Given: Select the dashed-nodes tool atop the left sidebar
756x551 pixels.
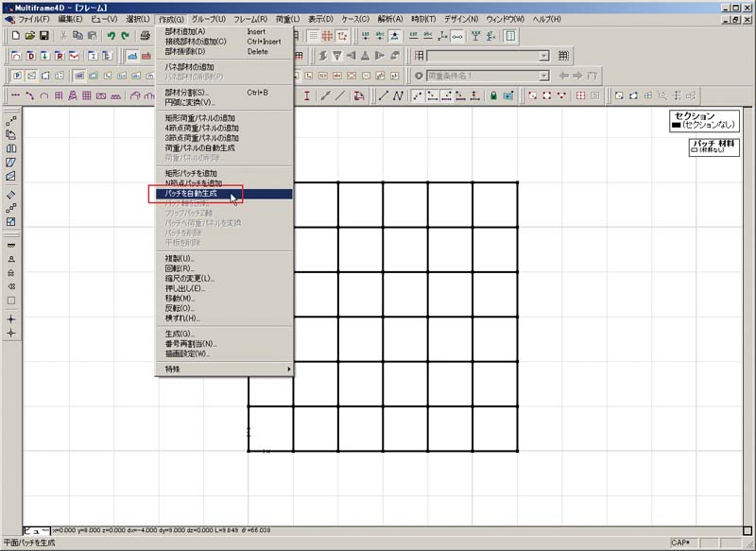Looking at the screenshot, I should click(x=11, y=121).
